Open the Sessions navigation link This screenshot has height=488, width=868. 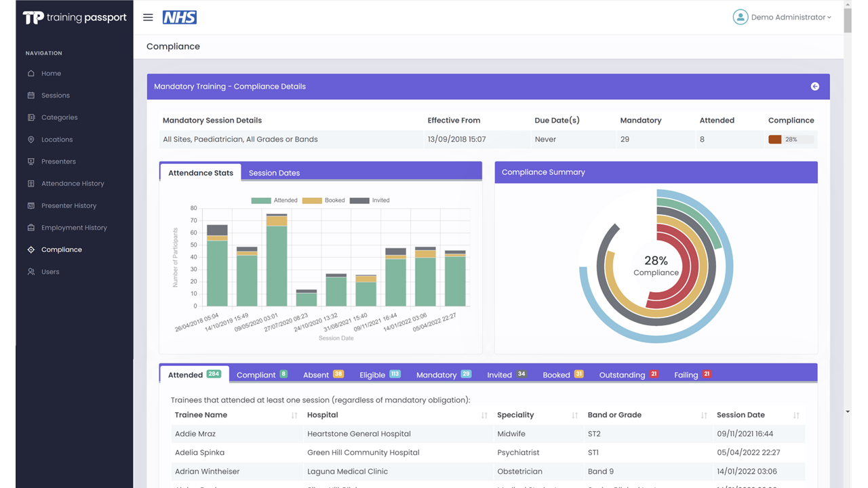56,96
